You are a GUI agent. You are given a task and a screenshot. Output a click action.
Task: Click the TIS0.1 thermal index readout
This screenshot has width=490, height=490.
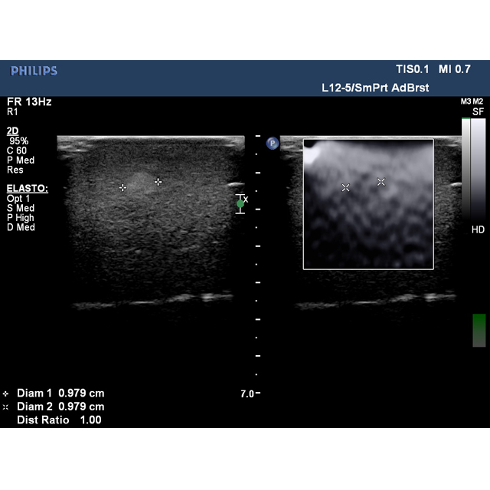pyautogui.click(x=413, y=69)
